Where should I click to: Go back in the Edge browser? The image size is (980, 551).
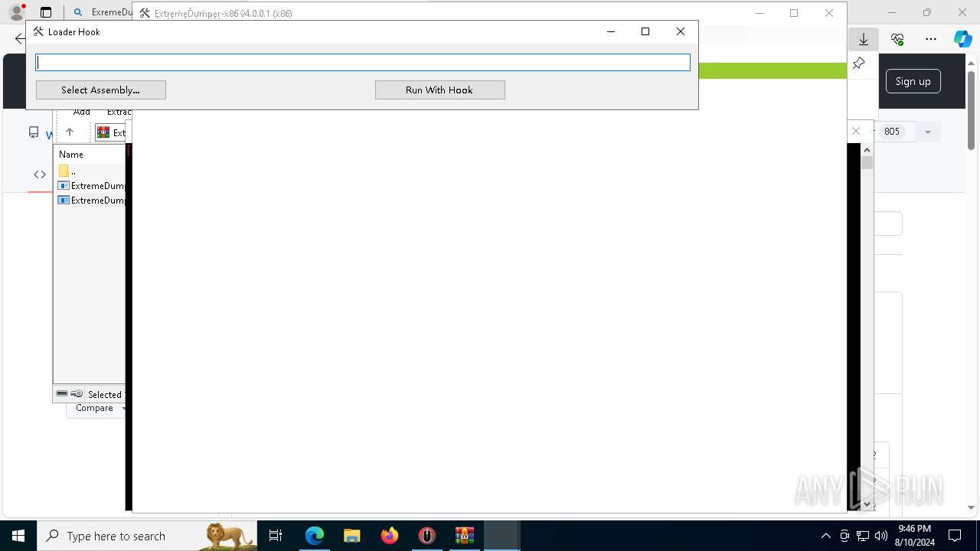[x=20, y=39]
